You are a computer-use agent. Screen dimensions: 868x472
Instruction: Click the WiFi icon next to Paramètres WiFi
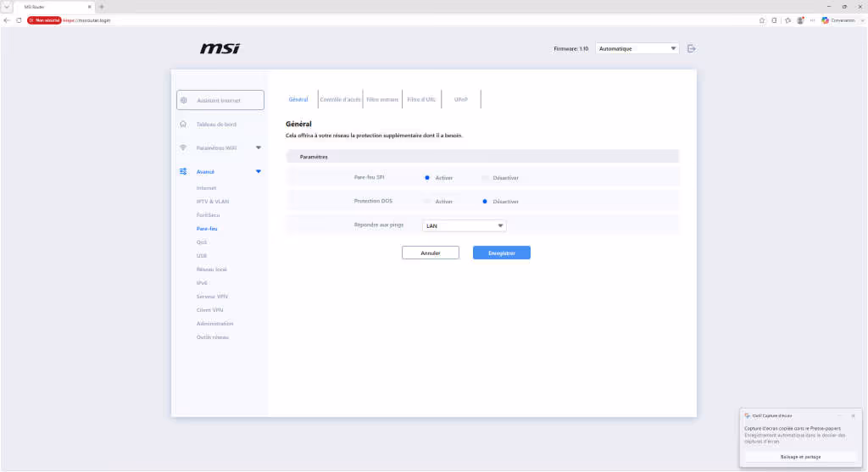coord(183,147)
